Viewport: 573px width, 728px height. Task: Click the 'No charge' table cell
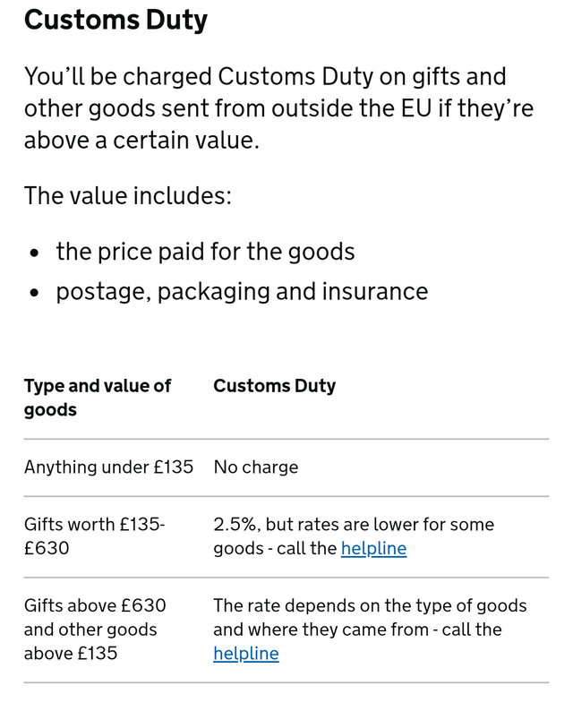(256, 467)
